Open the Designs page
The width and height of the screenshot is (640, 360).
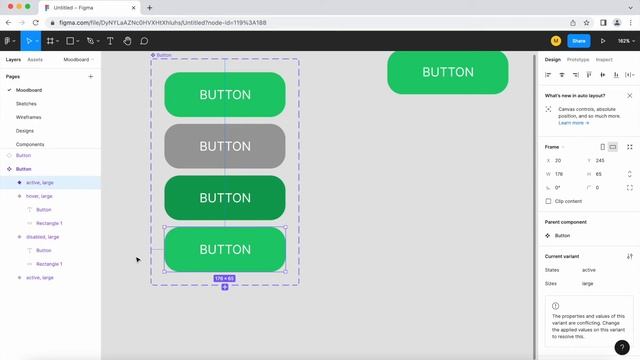(x=24, y=131)
